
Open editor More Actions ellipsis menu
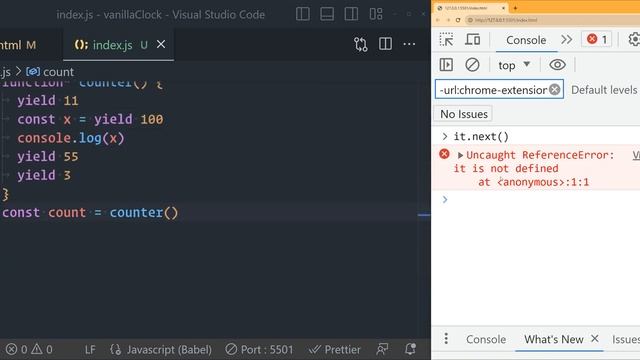pyautogui.click(x=409, y=44)
